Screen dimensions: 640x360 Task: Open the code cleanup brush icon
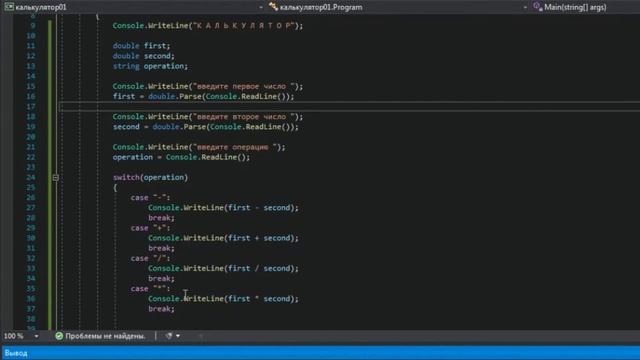pos(169,336)
